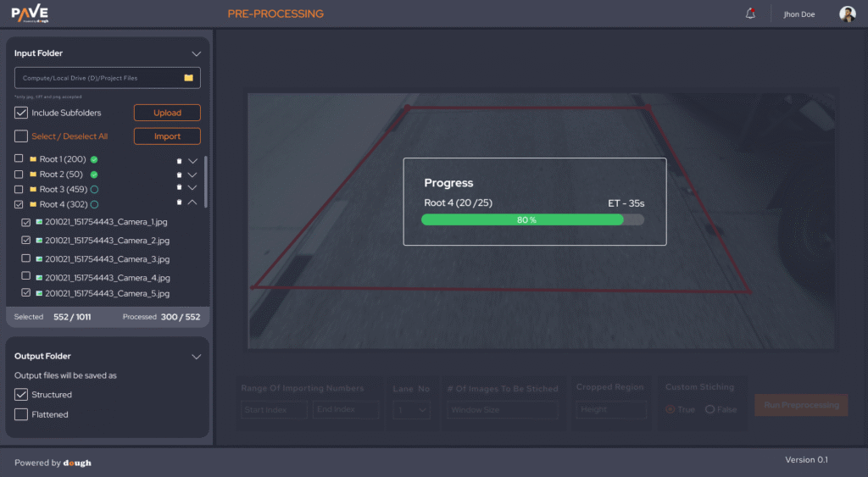Screen dimensions: 868x477
Task: Check the Flattened output option
Action: point(21,414)
